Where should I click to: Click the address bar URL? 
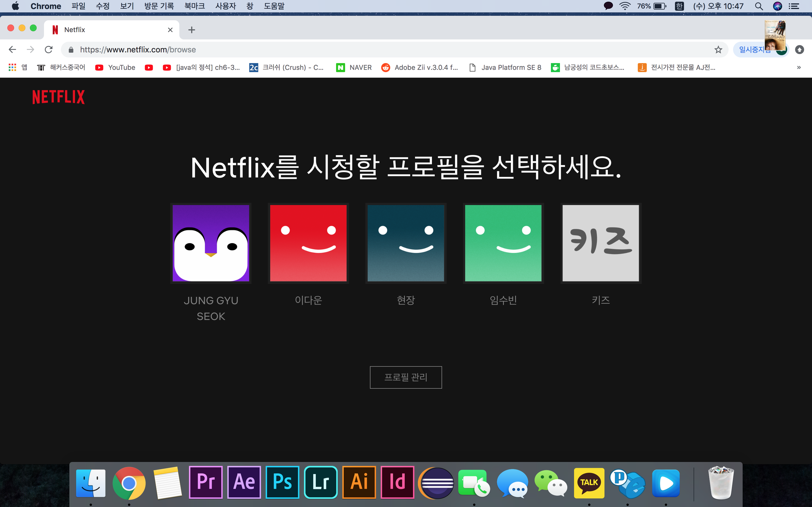(x=138, y=50)
